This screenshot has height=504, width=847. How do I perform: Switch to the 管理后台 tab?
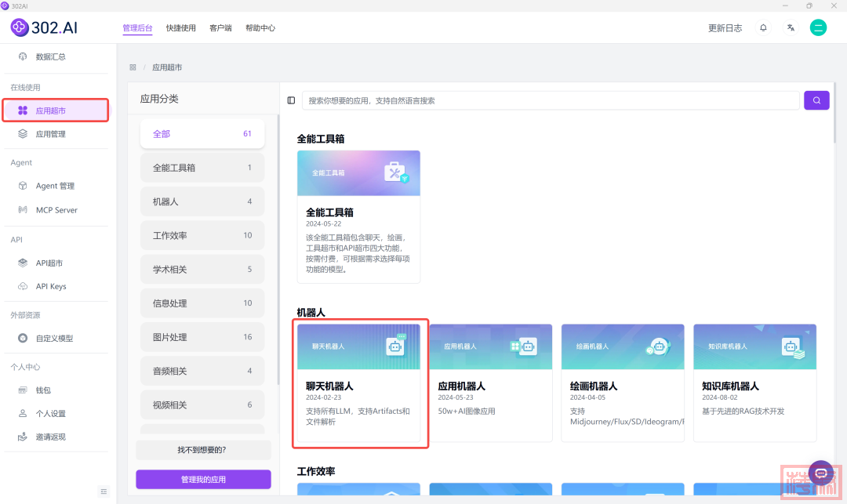[137, 28]
